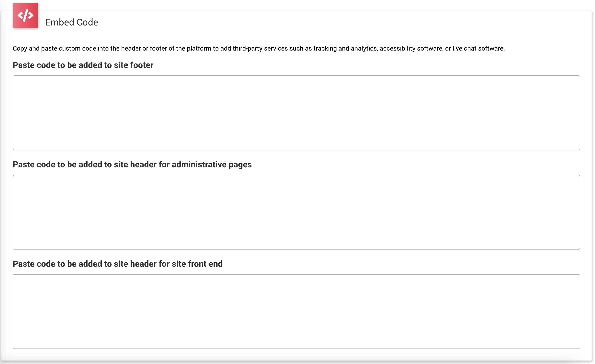
Task: Focus the site front end header code box
Action: 296,311
